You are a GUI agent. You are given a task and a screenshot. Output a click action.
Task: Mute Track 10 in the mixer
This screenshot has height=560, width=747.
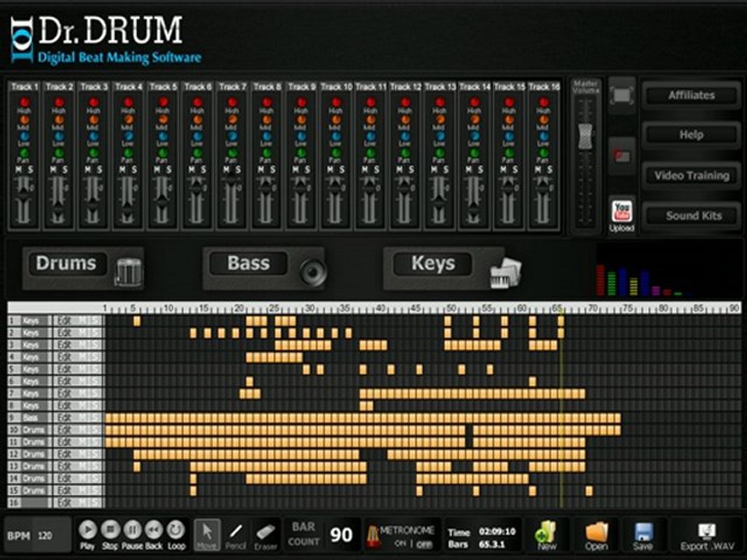click(x=331, y=170)
